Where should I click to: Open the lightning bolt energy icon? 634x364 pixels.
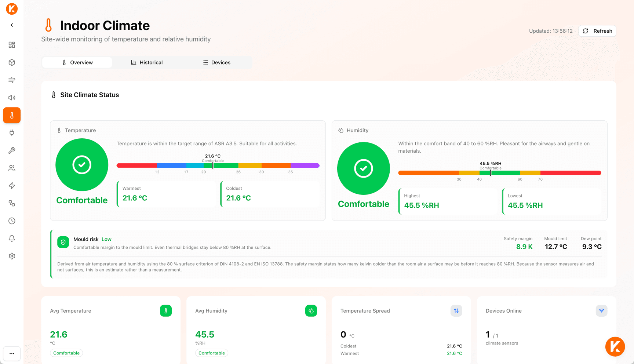point(12,186)
